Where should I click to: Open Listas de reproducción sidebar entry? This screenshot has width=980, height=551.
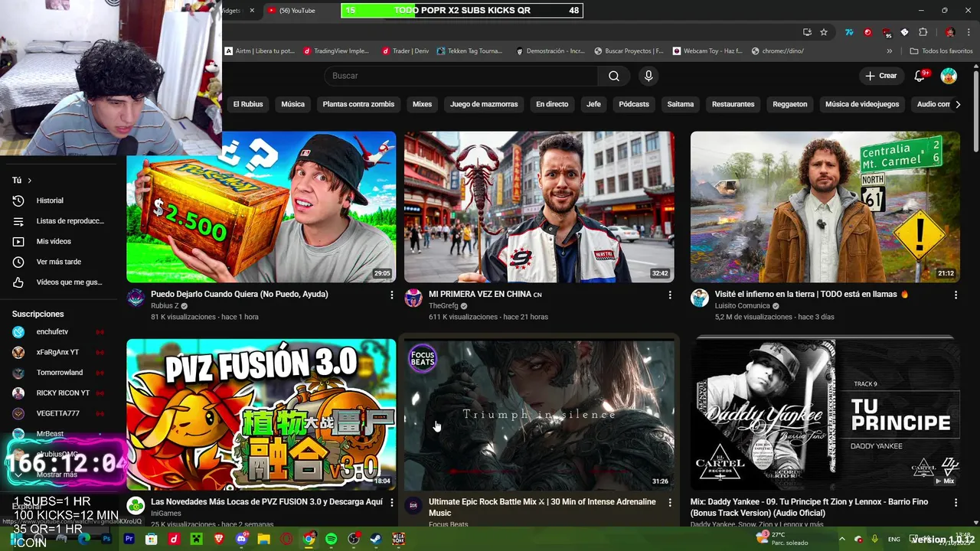pos(59,221)
